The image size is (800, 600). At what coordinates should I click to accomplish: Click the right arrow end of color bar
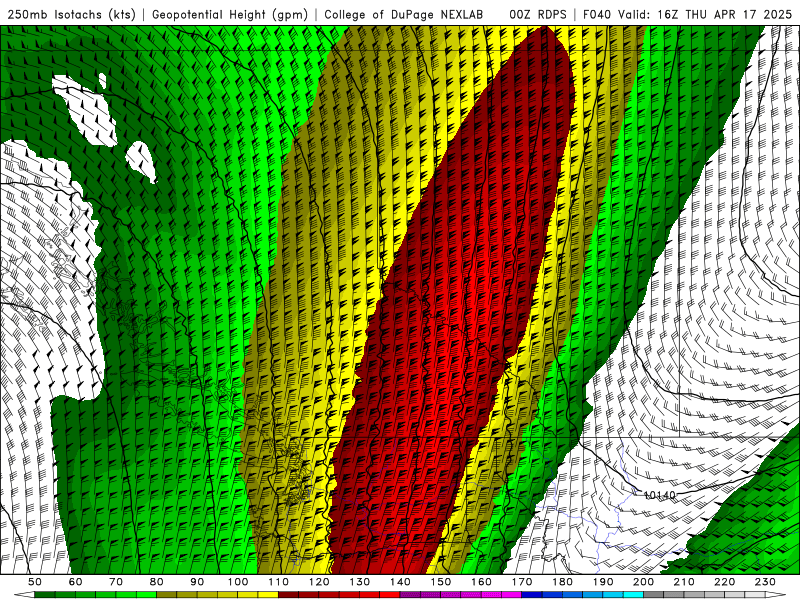(x=777, y=595)
